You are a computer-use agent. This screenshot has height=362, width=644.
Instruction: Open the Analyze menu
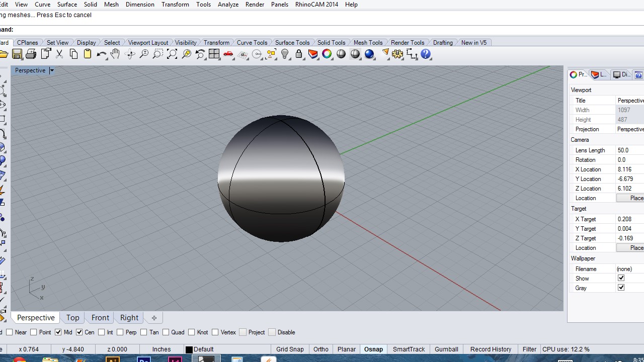click(228, 5)
